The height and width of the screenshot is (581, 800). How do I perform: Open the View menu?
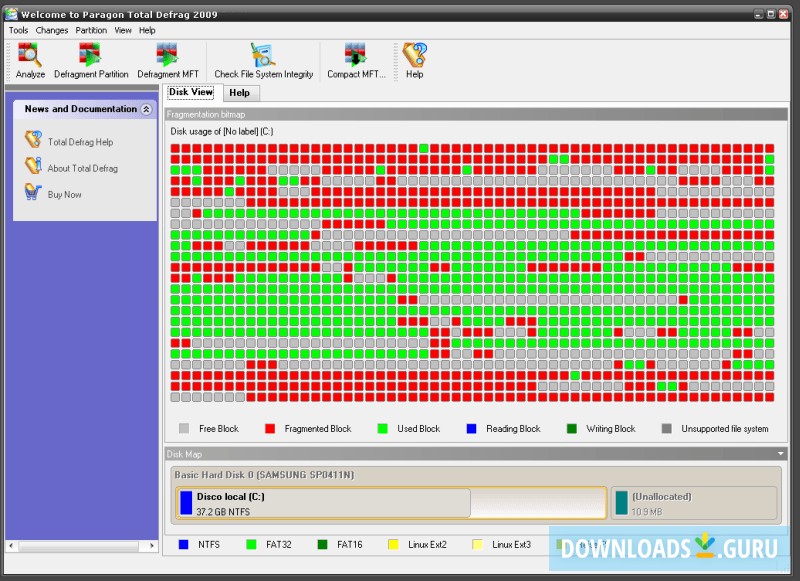tap(122, 30)
